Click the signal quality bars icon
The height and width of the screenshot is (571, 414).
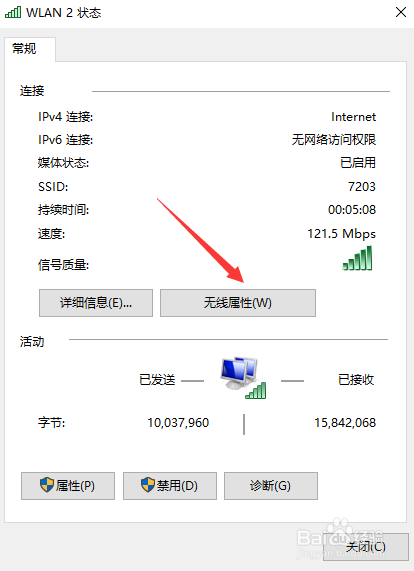click(358, 258)
